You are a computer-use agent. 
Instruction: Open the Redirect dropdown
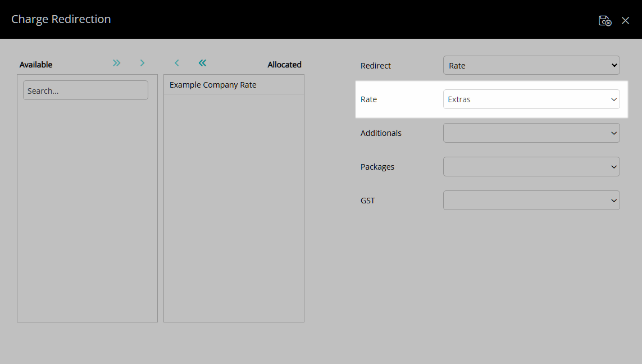(x=531, y=66)
